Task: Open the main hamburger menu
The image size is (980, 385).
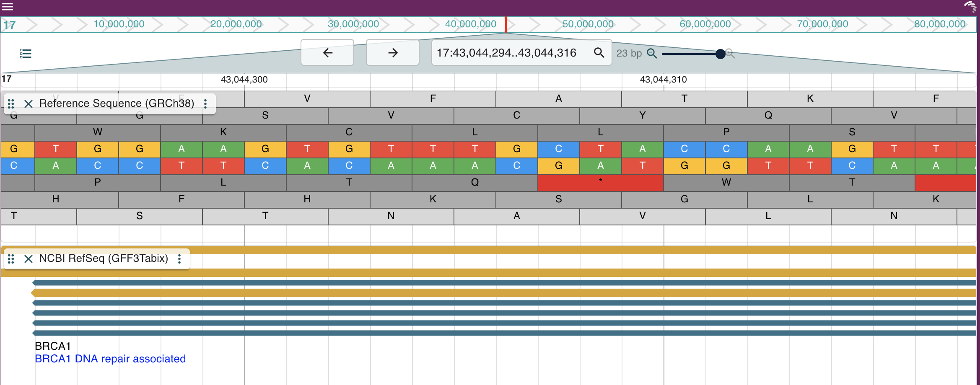Action: 8,7
